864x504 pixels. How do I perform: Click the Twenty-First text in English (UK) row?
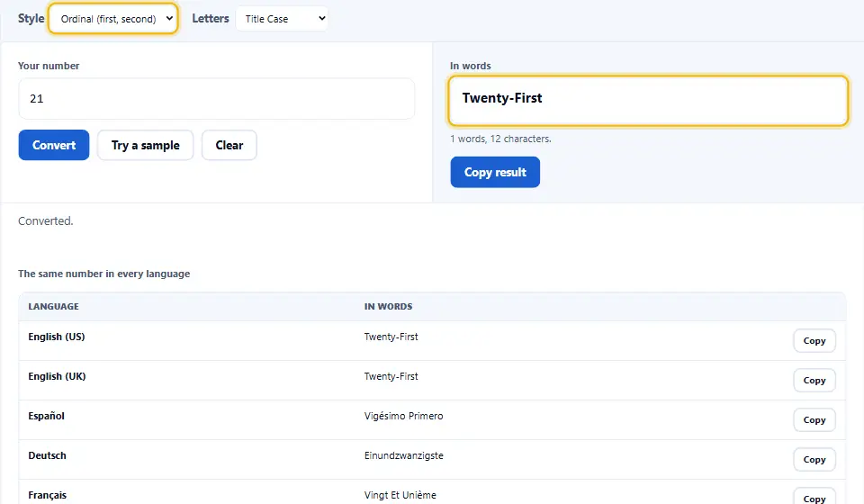tap(391, 376)
